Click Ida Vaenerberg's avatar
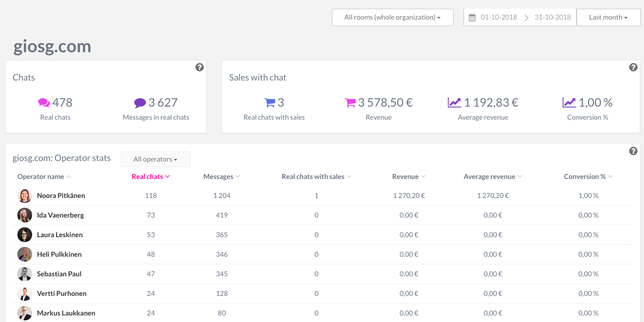This screenshot has height=322, width=644. [x=24, y=215]
